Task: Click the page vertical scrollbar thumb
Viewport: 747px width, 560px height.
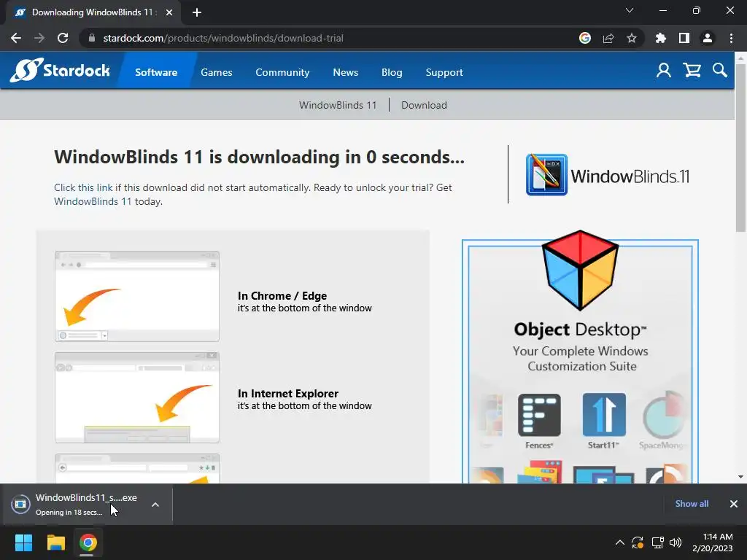Action: pos(740,147)
